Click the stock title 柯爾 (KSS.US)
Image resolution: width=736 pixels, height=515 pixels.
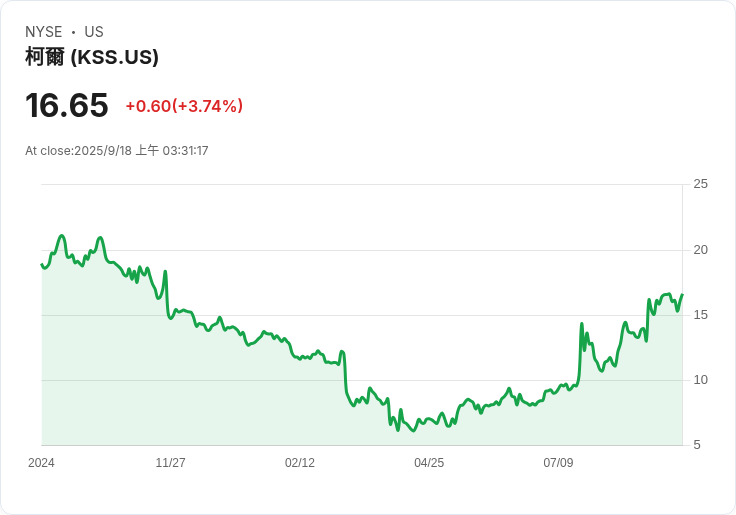(92, 57)
